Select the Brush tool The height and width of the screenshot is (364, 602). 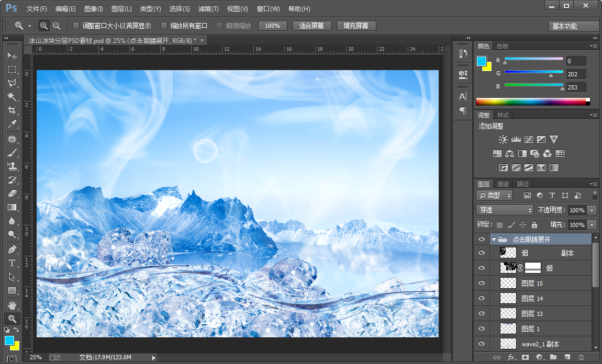12,153
